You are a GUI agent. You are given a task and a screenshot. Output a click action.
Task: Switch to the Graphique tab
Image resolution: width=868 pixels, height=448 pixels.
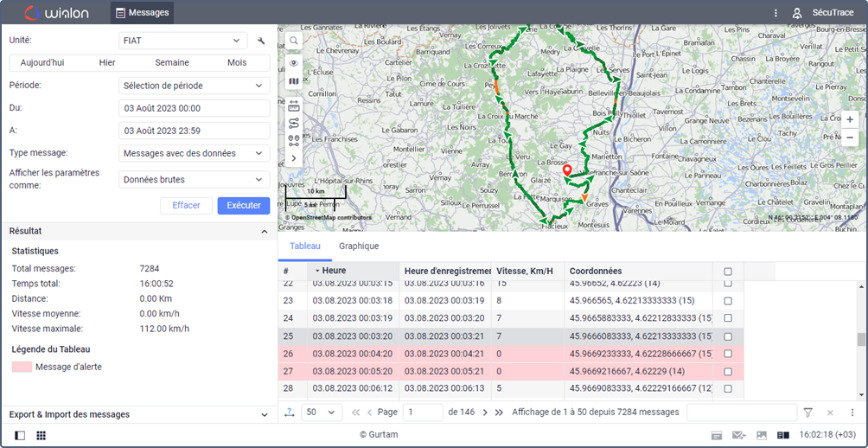pos(359,246)
